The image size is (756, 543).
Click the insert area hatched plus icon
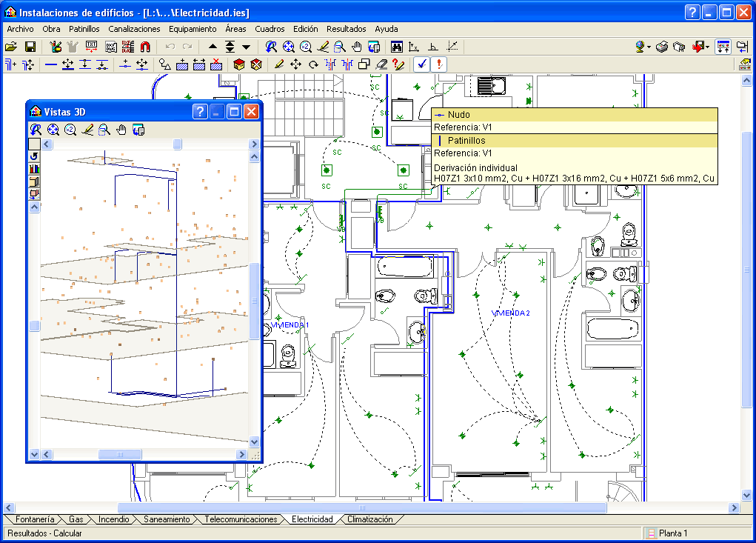[x=181, y=64]
